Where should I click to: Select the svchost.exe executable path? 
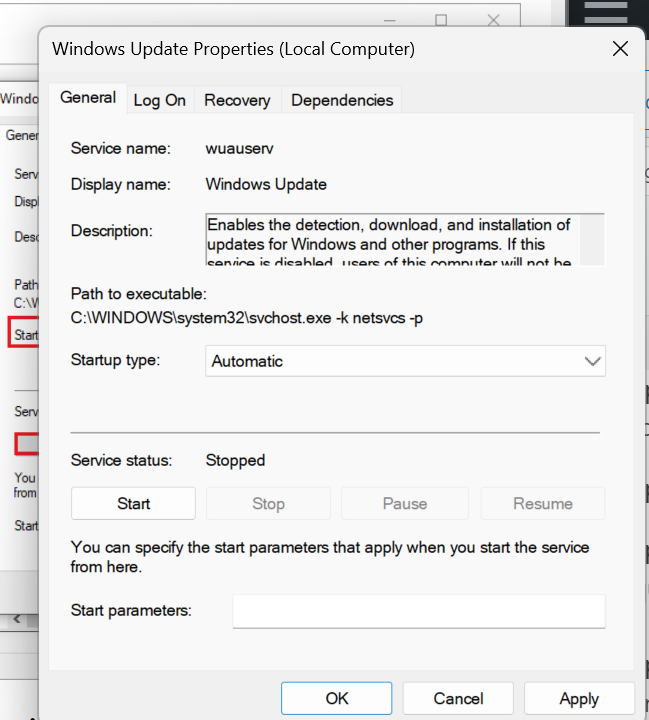(x=247, y=318)
